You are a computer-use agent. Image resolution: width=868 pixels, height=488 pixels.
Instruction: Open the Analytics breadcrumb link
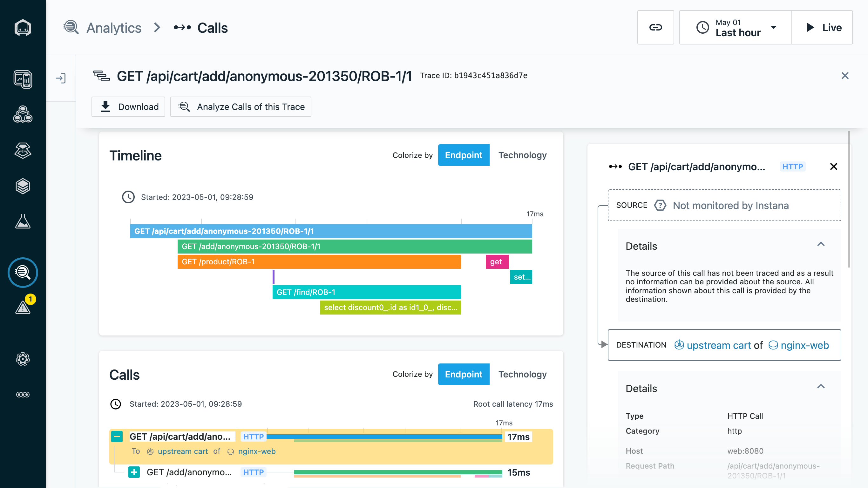tap(114, 28)
